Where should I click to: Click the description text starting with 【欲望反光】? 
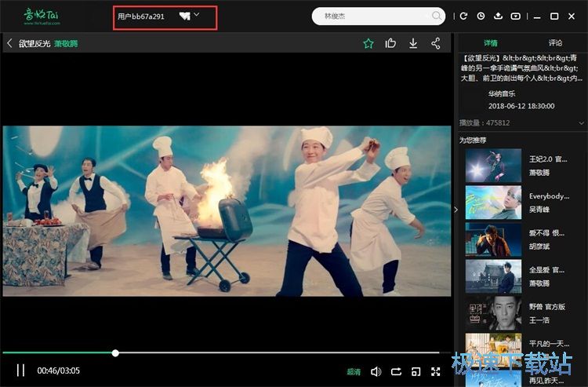point(521,68)
